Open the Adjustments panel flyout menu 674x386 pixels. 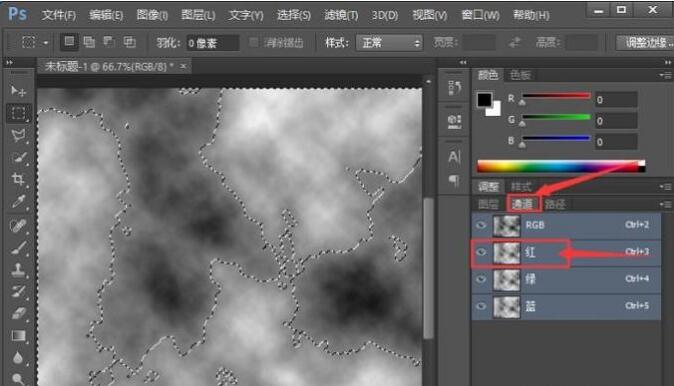pos(665,187)
